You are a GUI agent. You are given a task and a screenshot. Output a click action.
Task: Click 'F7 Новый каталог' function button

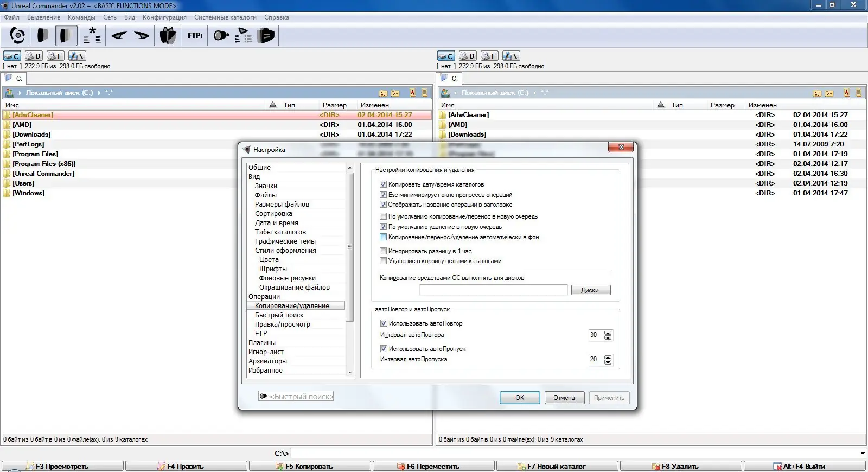pos(557,466)
